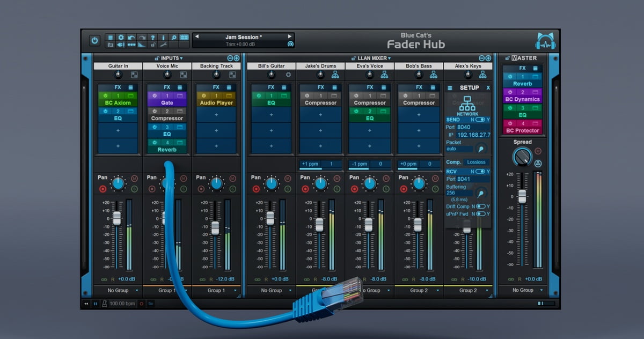Select the next preset arrow beside Jam Session
Viewport: 644px width, 339px height.
coord(290,37)
